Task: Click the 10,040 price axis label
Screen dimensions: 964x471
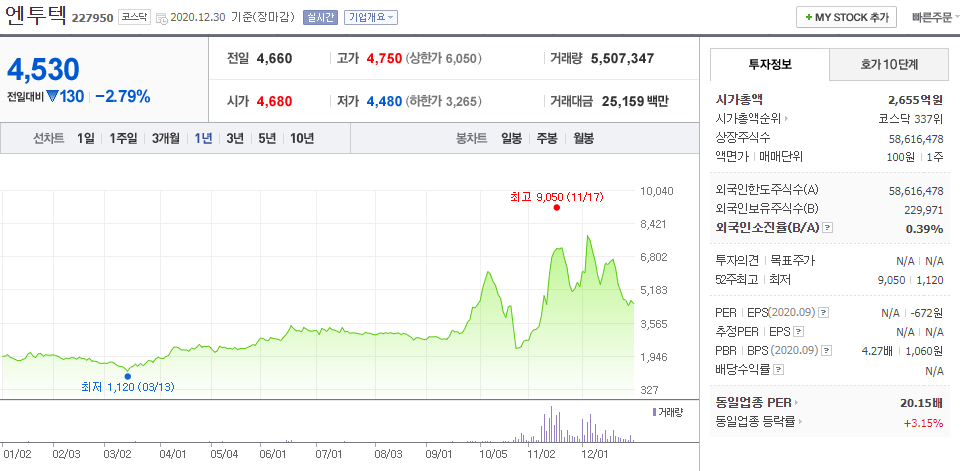Action: [x=657, y=191]
